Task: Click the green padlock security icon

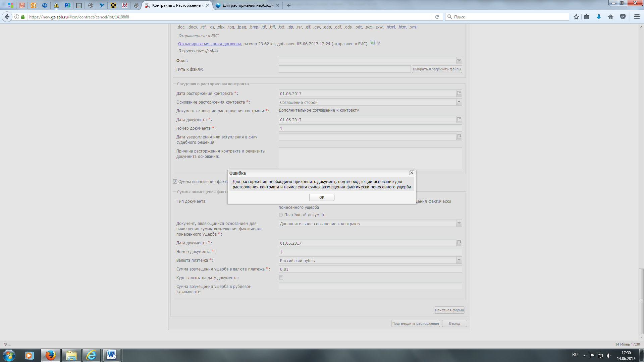Action: 23,17
